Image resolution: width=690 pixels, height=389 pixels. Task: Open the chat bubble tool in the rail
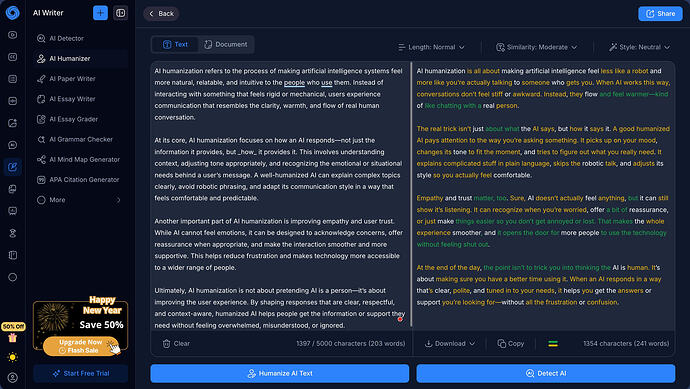click(12, 145)
